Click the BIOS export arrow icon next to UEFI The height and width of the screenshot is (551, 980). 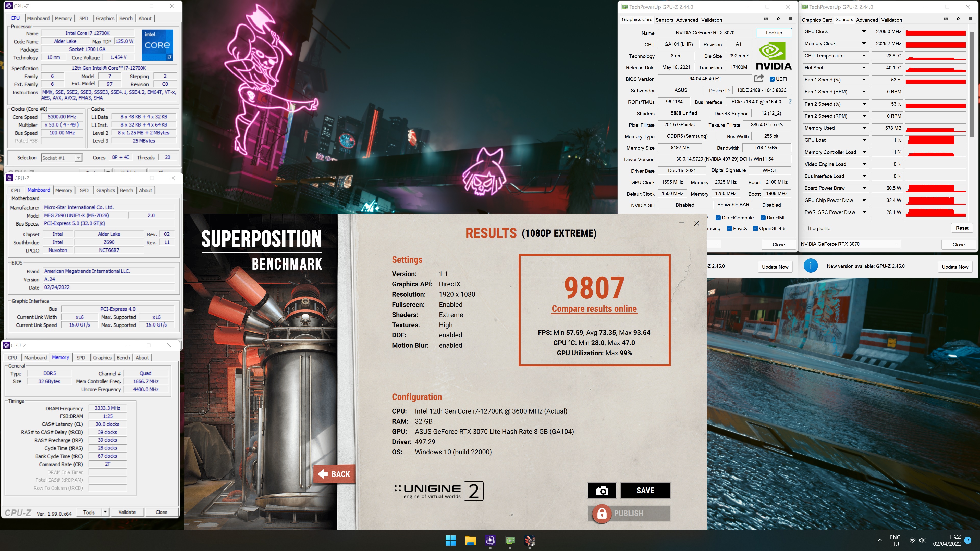(759, 78)
